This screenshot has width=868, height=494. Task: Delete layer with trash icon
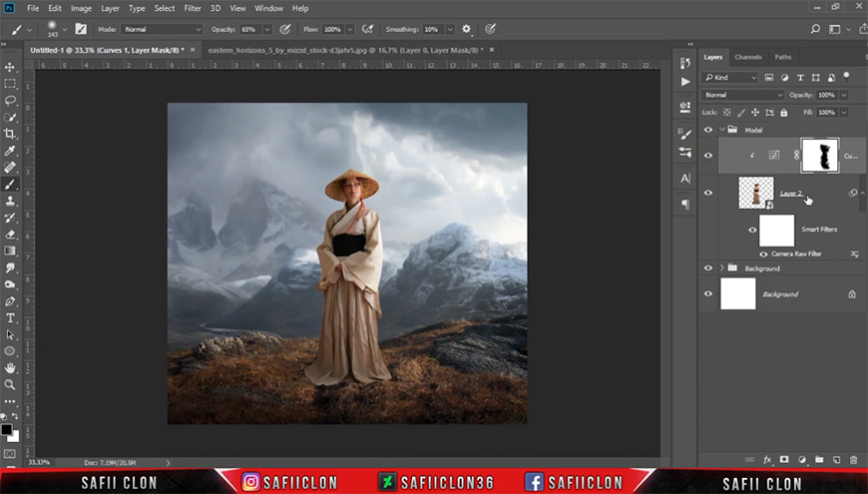pyautogui.click(x=854, y=460)
